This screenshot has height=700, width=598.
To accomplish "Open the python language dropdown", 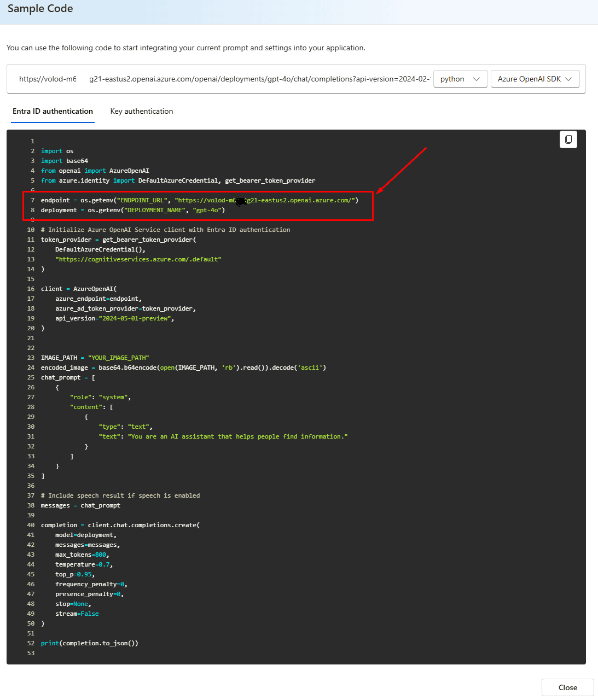I will (460, 79).
